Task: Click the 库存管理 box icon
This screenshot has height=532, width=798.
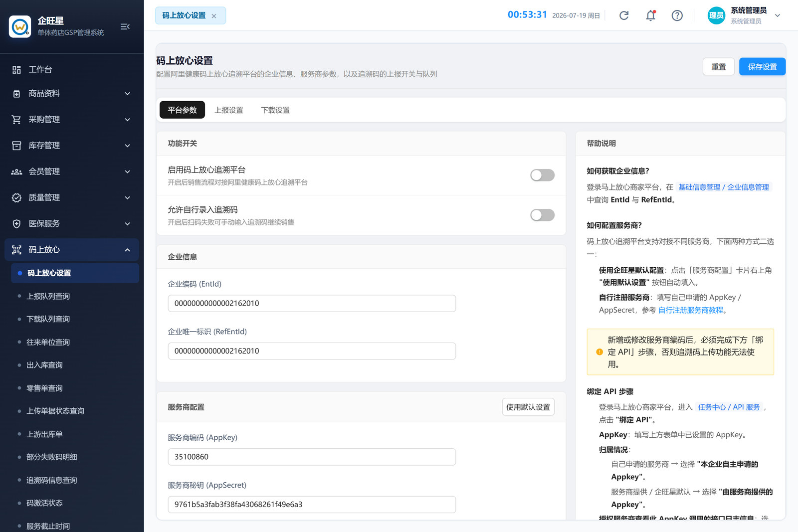Action: tap(16, 146)
